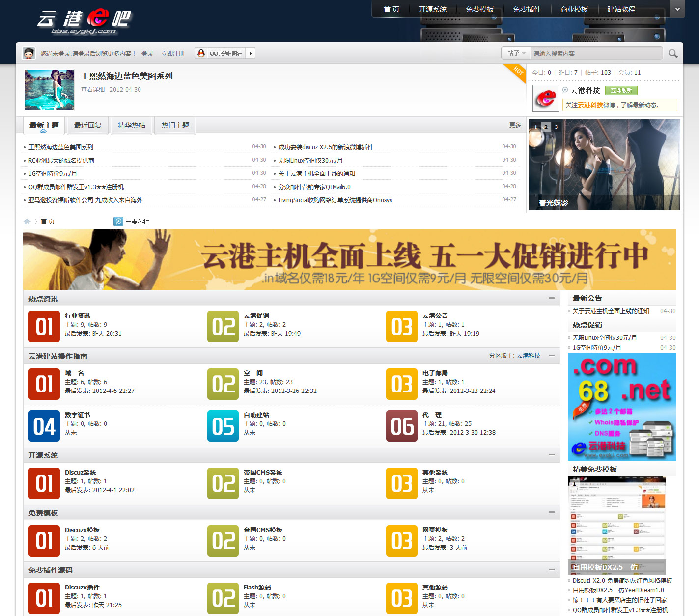Viewport: 699px width, 616px height.
Task: Click the red 01 行业资讯 forum icon
Action: point(44,327)
